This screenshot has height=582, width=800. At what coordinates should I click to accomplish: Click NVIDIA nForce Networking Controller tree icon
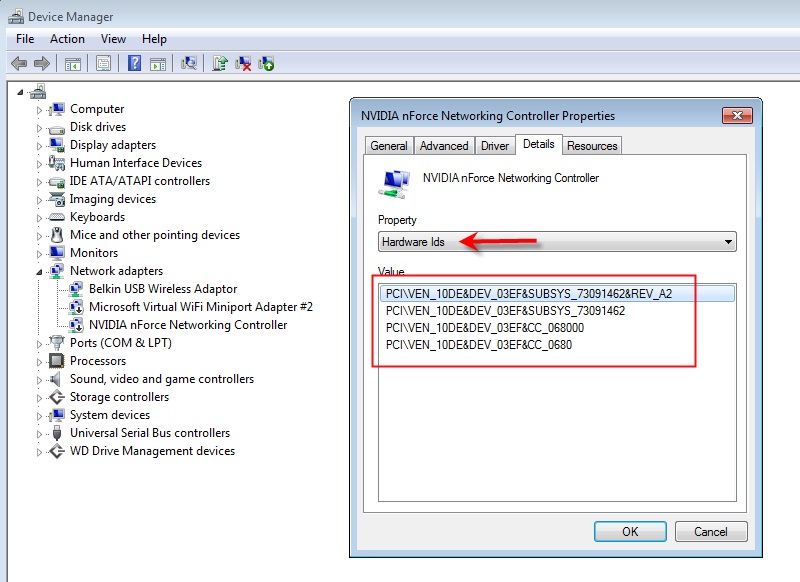coord(76,324)
